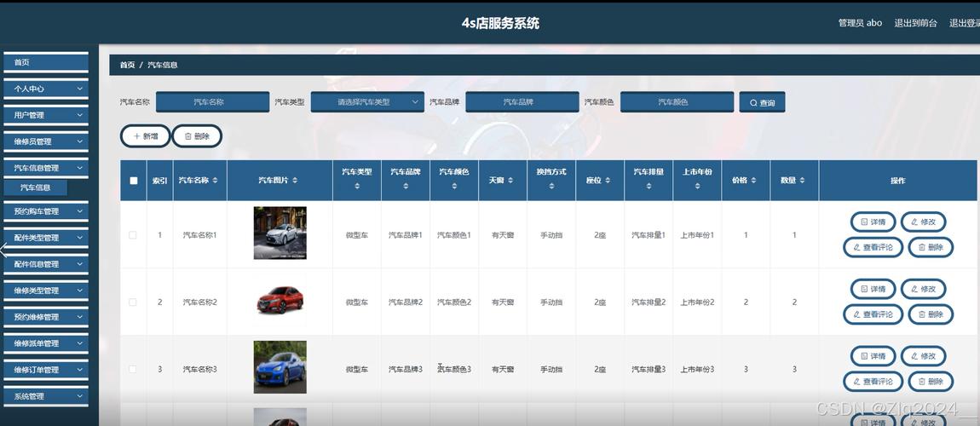
Task: Click 修改 for 汽车名称1
Action: click(x=923, y=222)
